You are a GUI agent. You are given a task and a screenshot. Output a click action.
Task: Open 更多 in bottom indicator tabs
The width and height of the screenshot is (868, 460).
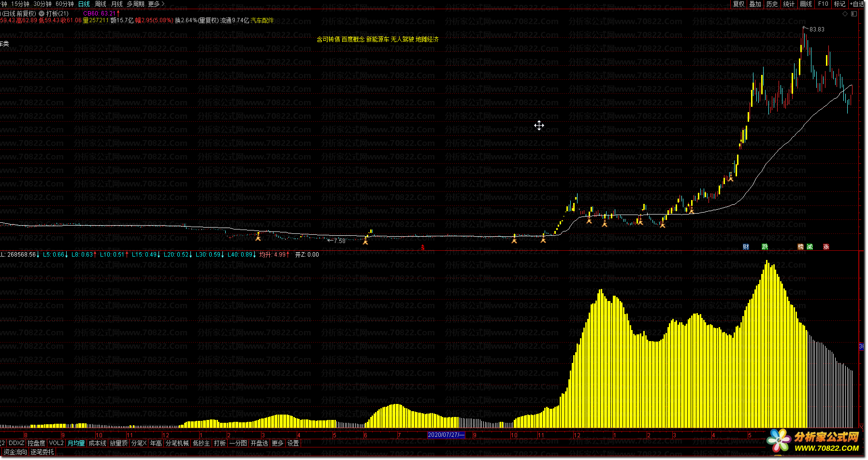(278, 443)
